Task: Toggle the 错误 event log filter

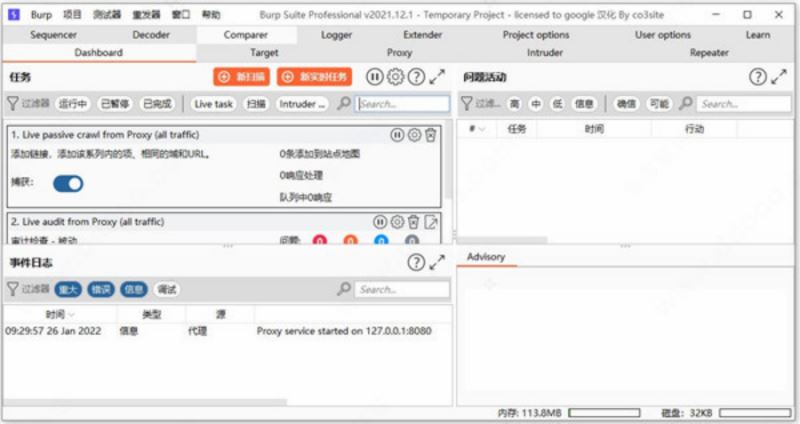Action: [101, 289]
